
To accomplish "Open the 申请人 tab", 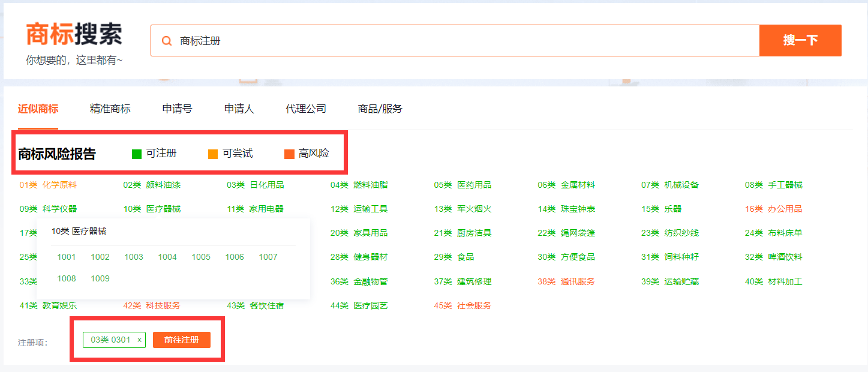I will click(x=239, y=109).
